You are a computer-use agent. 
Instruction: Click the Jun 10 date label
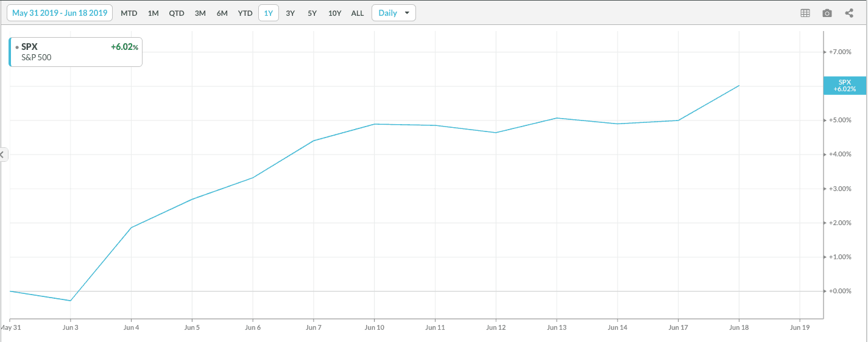click(x=374, y=327)
